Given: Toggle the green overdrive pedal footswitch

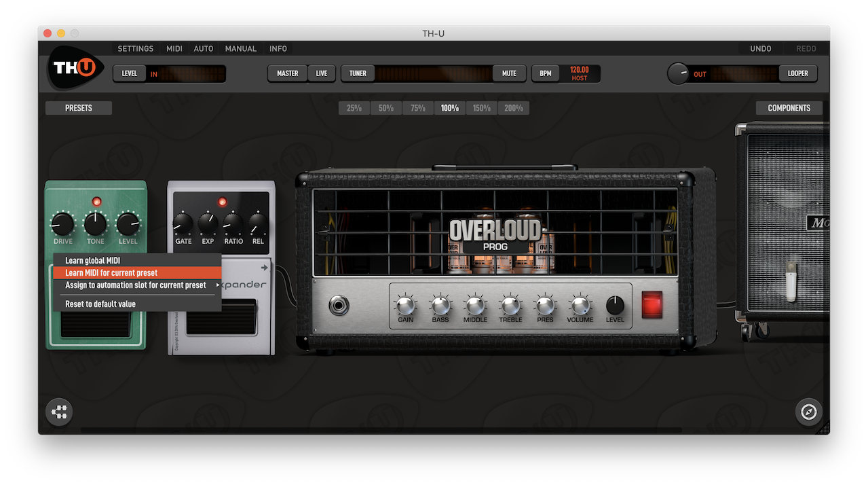Looking at the screenshot, I should point(96,324).
